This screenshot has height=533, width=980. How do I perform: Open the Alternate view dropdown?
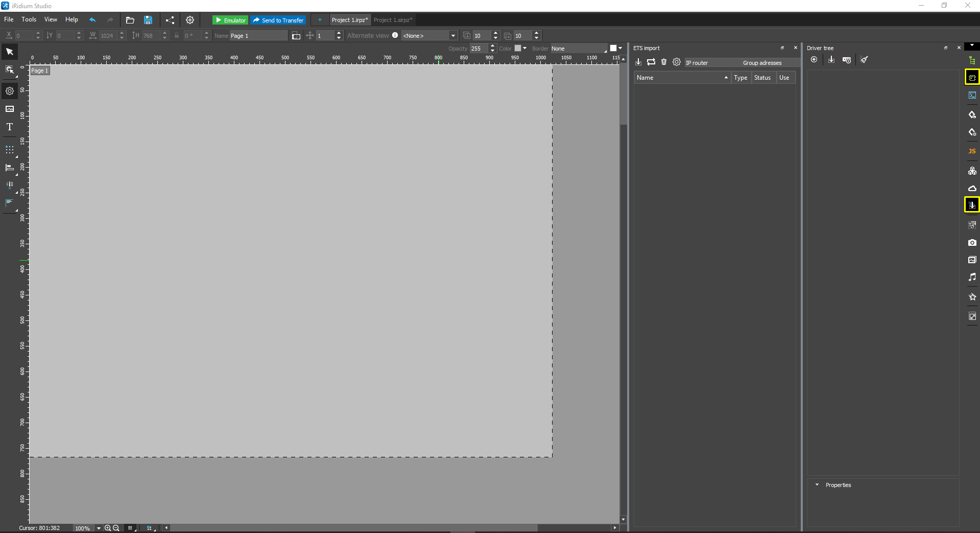tap(429, 36)
